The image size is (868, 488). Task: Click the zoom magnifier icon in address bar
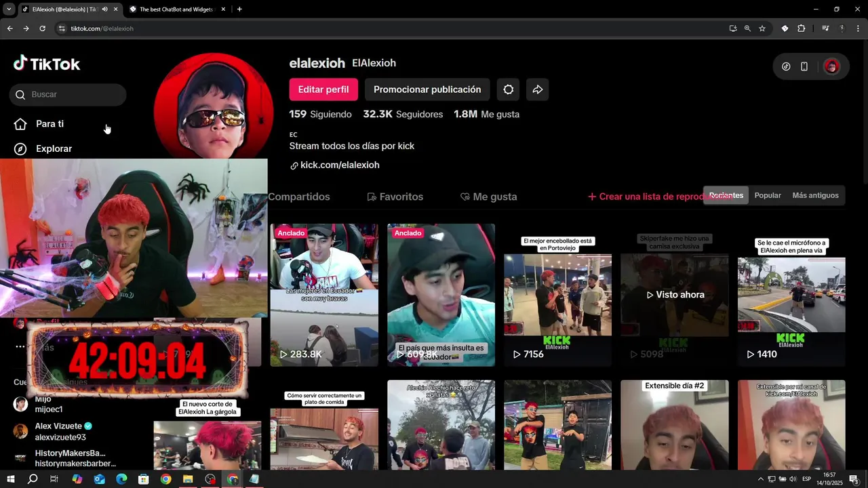(x=747, y=28)
